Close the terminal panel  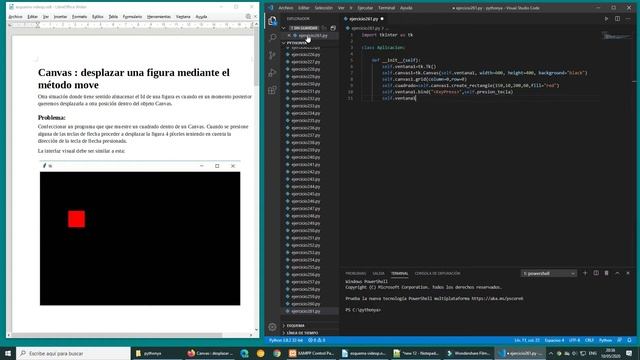(x=628, y=273)
